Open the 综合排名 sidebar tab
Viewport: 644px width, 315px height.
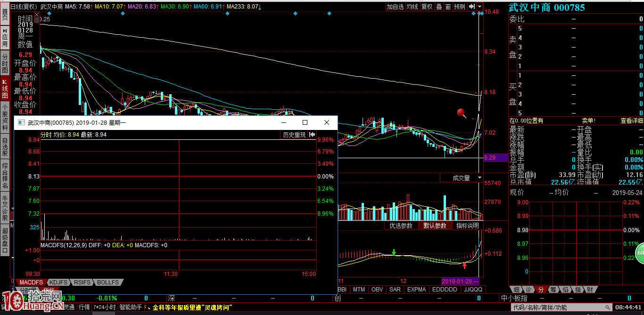pos(5,175)
